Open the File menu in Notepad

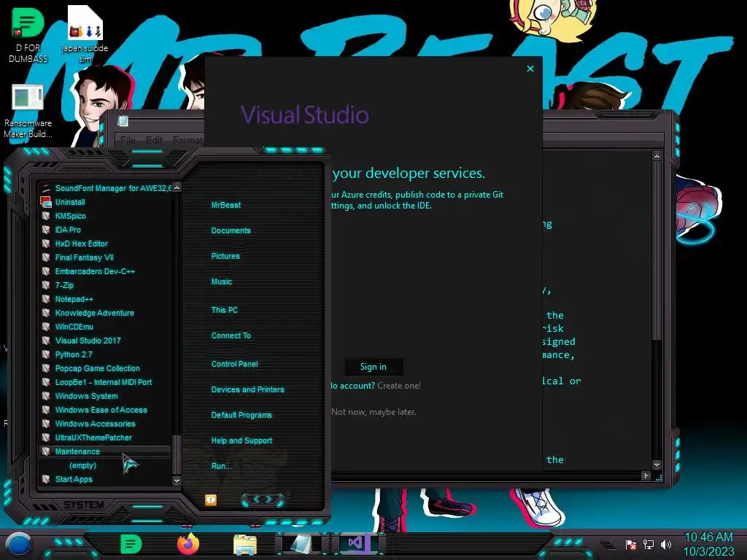[x=128, y=140]
